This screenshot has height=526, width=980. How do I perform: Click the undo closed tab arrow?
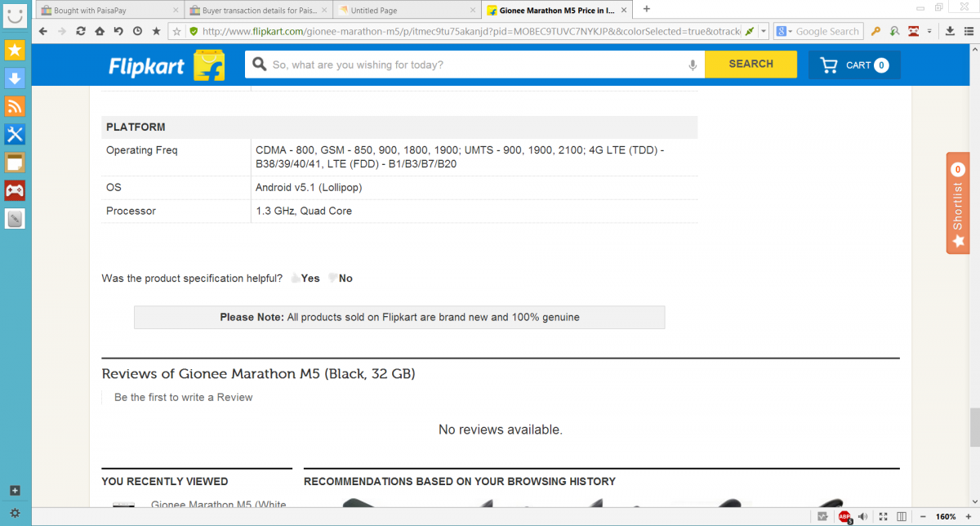pyautogui.click(x=118, y=31)
